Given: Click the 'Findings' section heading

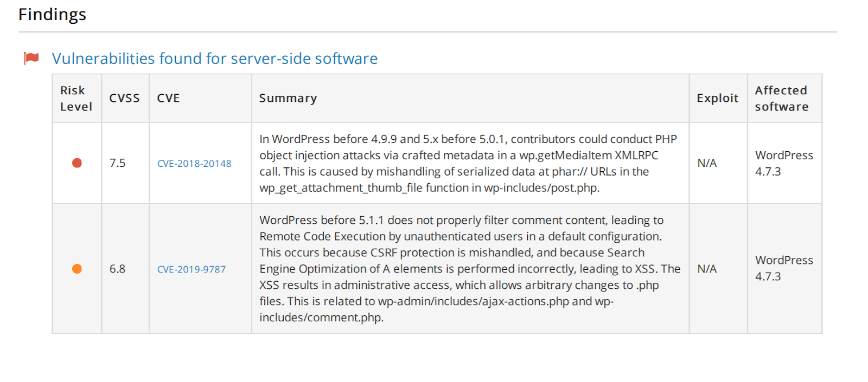Looking at the screenshot, I should coord(52,15).
